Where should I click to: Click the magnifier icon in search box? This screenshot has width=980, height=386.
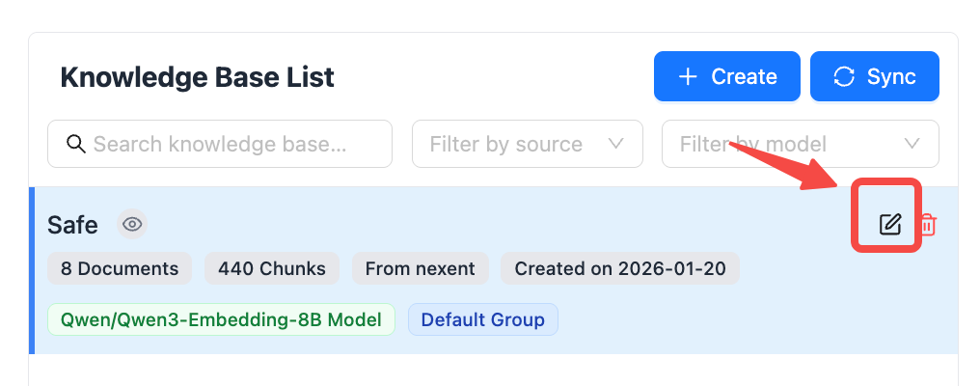point(76,144)
